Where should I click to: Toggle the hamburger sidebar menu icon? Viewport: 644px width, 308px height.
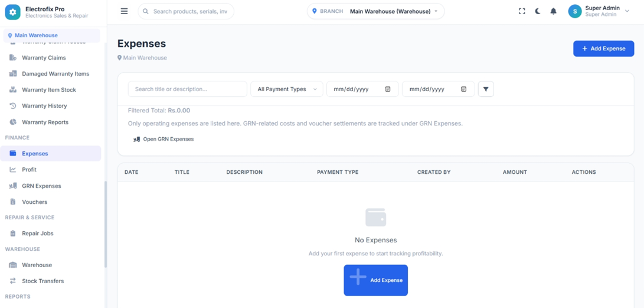point(124,11)
